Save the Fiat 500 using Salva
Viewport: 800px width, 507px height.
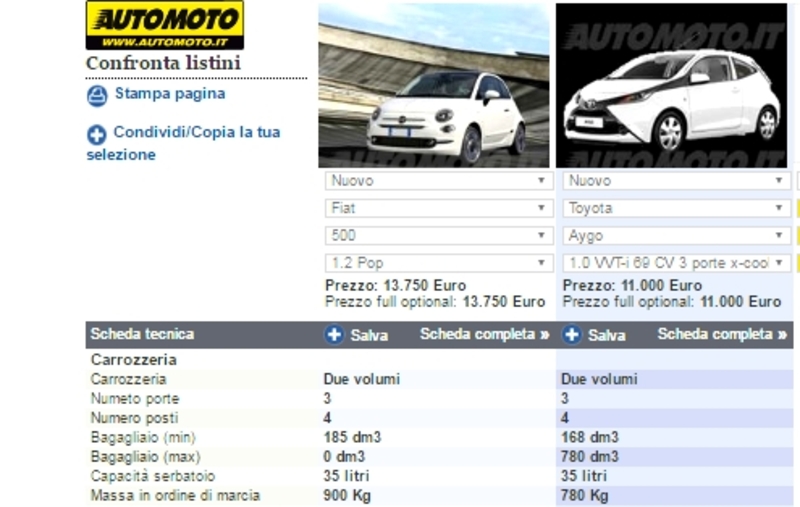point(369,335)
